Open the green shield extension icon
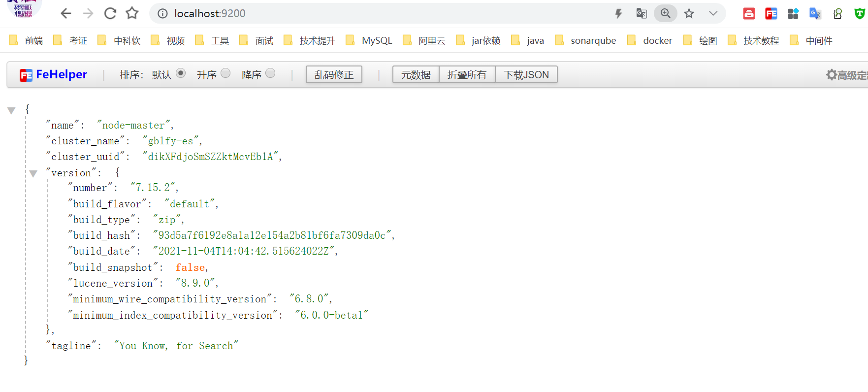The width and height of the screenshot is (868, 392). [x=860, y=14]
